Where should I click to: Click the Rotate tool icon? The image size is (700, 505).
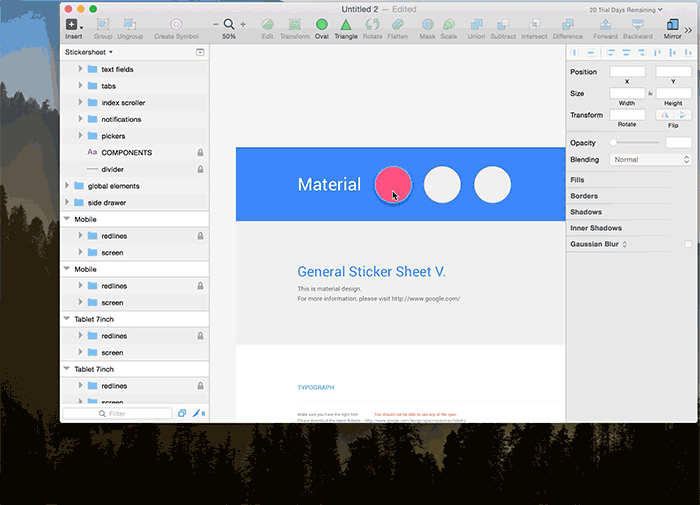point(372,24)
